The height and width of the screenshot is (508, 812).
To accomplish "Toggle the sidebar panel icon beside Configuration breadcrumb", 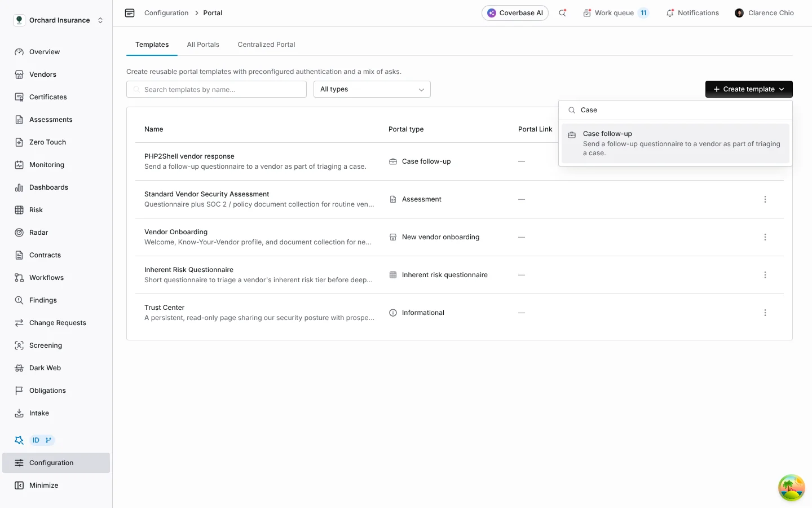I will (130, 13).
